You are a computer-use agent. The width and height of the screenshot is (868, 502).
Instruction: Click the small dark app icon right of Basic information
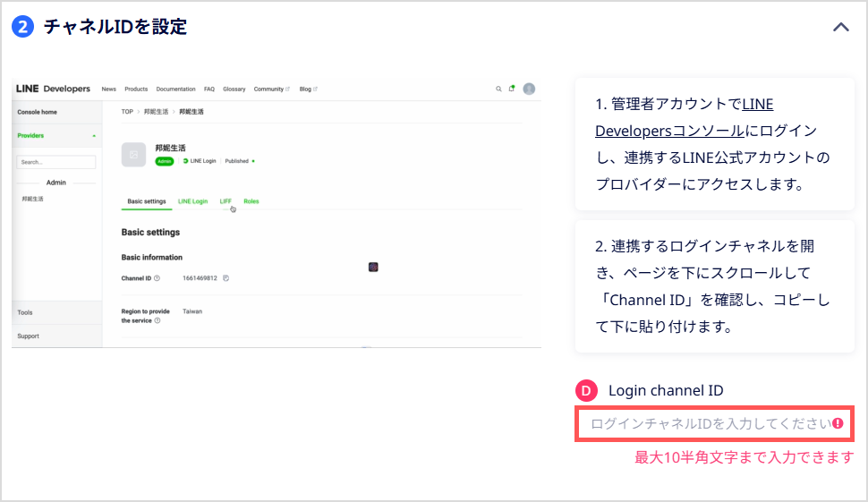click(x=373, y=268)
